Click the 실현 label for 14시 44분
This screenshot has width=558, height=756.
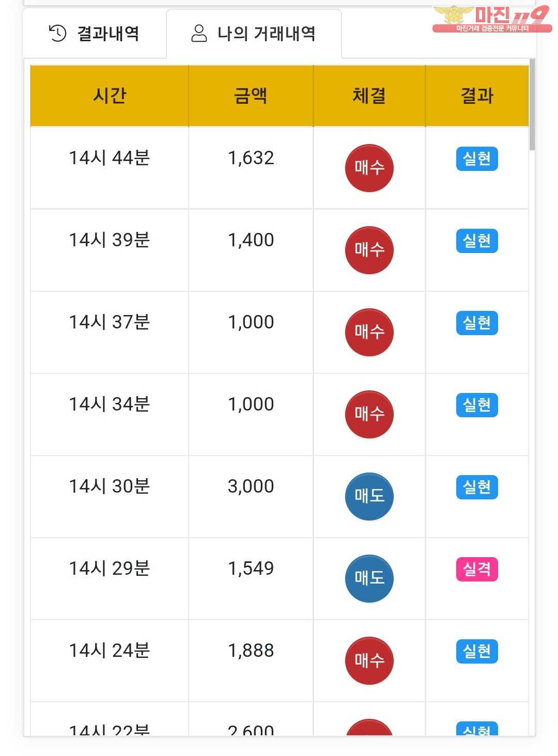click(x=476, y=159)
